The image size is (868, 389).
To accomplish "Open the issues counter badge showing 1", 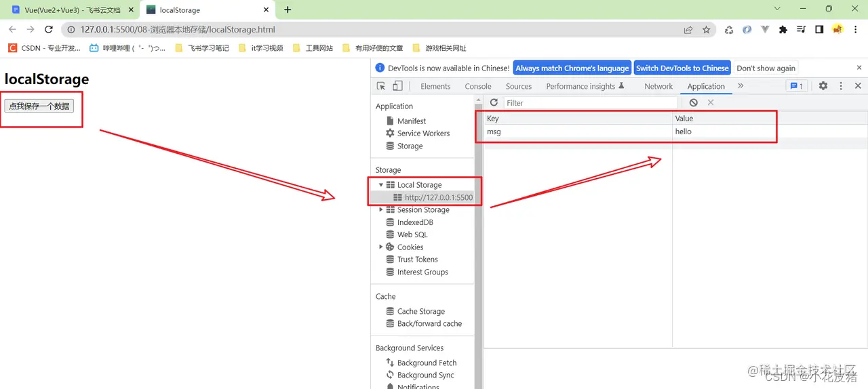I will coord(795,86).
